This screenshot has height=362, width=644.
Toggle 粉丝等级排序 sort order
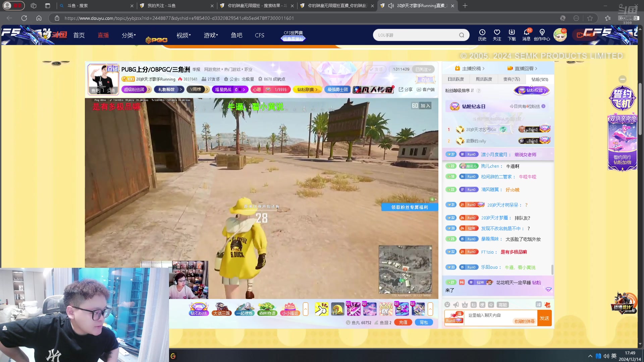pyautogui.click(x=460, y=90)
